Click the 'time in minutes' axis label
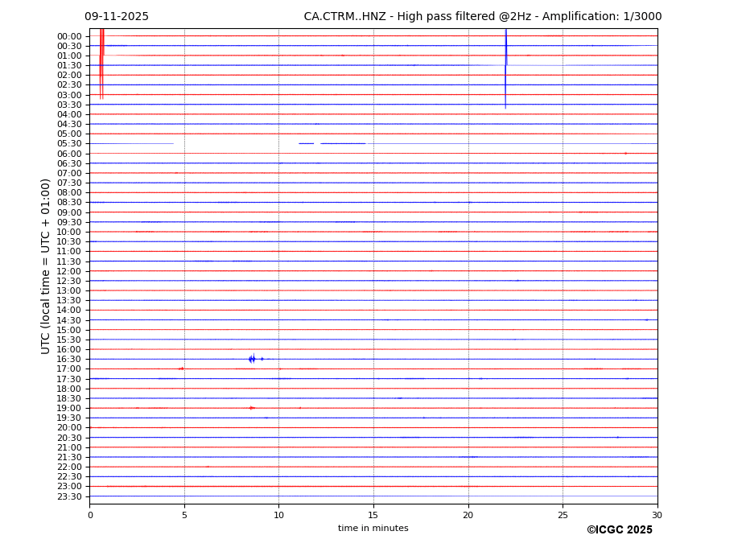The height and width of the screenshot is (560, 746). (x=373, y=528)
